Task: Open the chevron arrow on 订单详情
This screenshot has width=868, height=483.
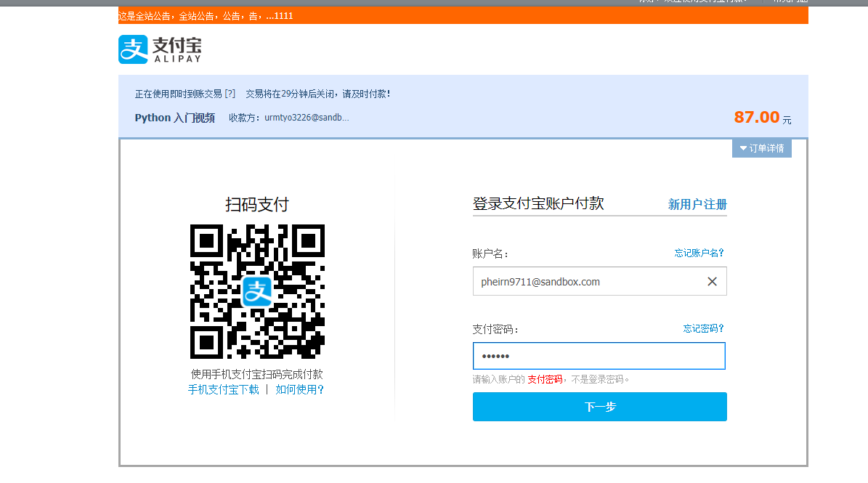Action: click(x=742, y=148)
